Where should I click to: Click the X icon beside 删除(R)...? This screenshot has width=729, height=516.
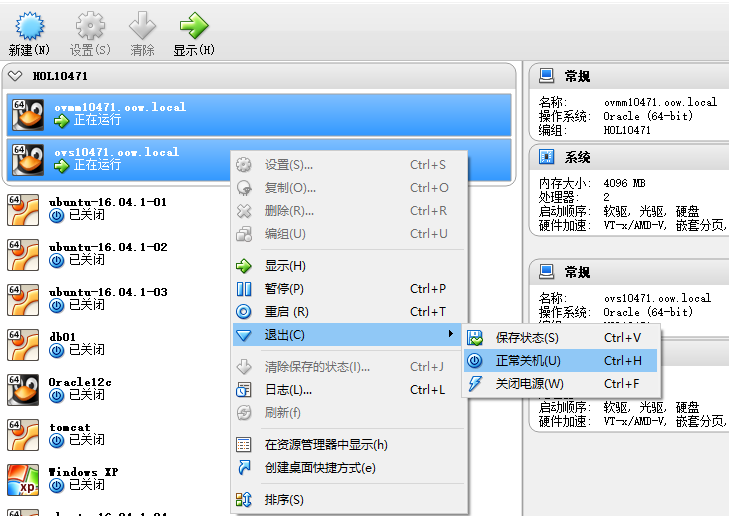(244, 211)
